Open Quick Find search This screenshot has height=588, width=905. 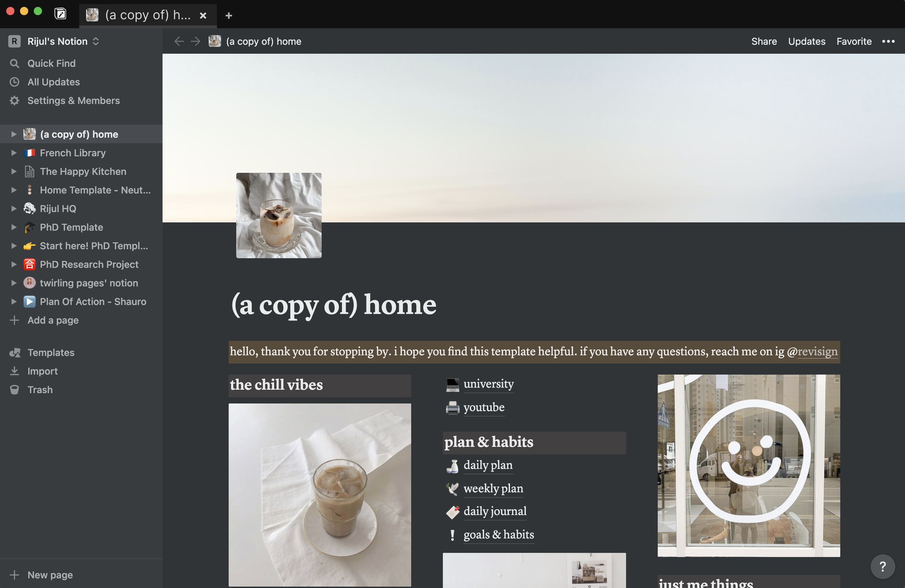[x=51, y=63]
